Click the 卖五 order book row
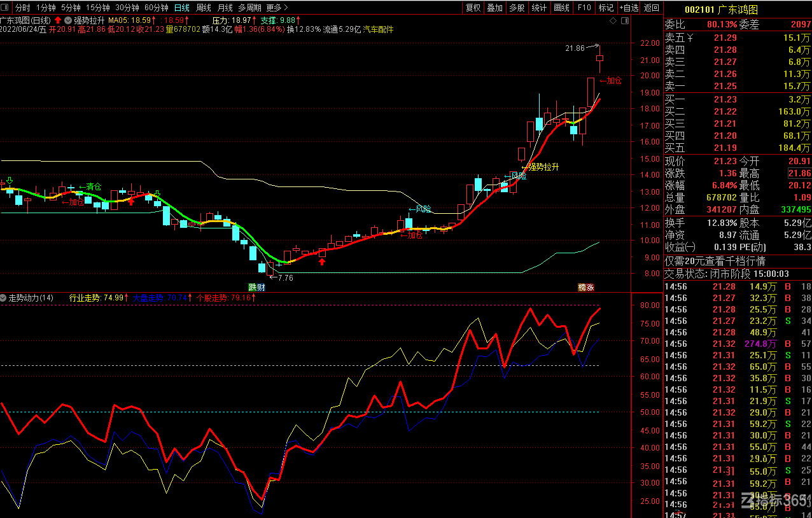The height and width of the screenshot is (518, 812). click(x=738, y=38)
